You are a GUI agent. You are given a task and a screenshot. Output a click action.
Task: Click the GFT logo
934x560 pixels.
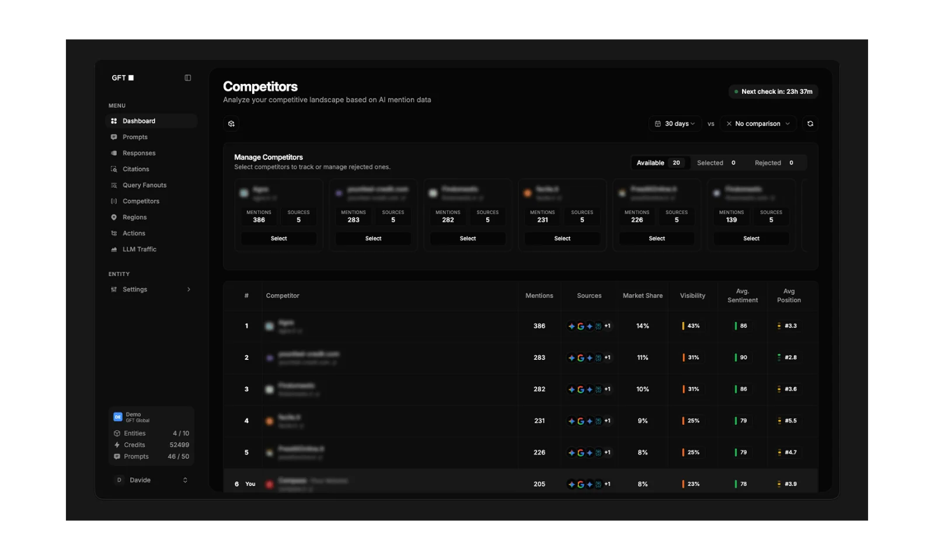[x=123, y=78]
